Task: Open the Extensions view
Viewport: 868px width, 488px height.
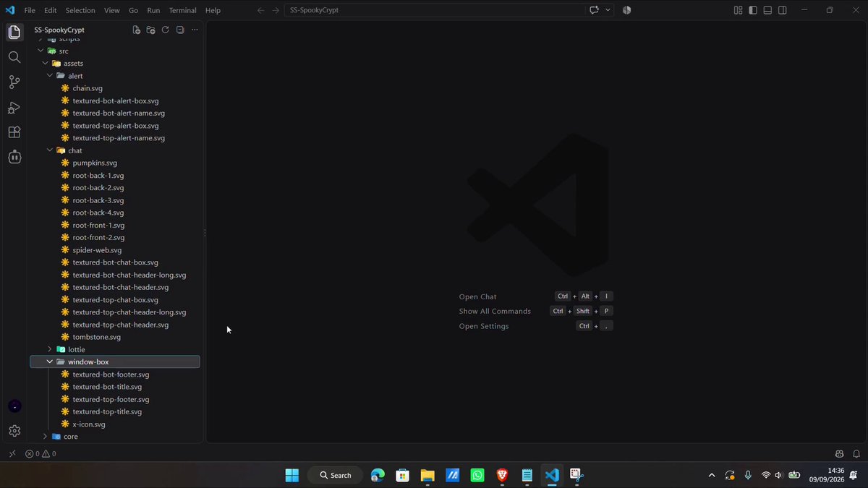Action: click(14, 132)
